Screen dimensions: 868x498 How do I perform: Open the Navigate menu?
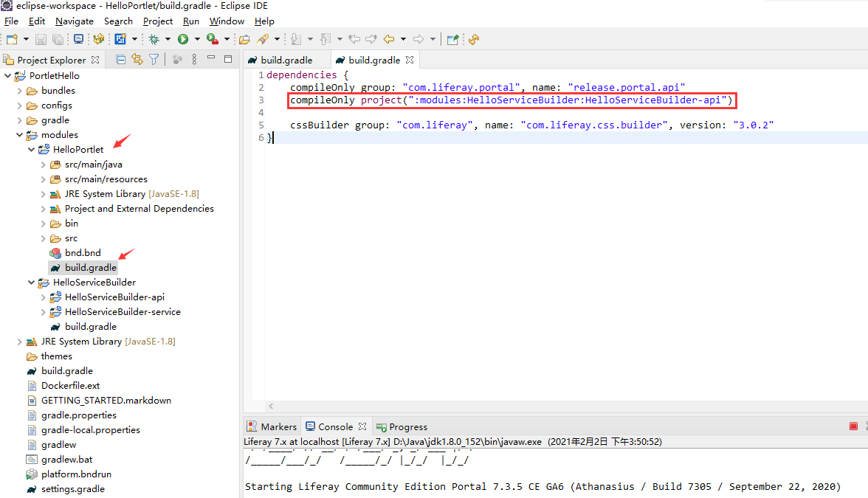pos(74,21)
